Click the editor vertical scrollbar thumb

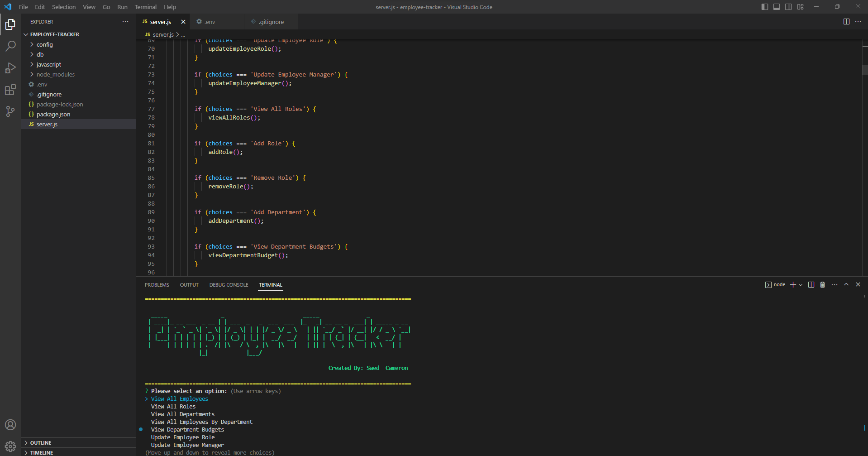[865, 70]
